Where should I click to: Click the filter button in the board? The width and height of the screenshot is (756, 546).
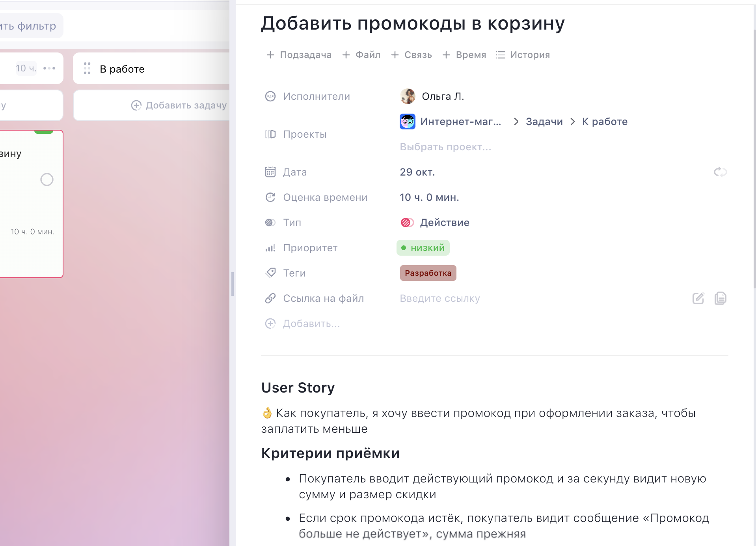click(x=31, y=26)
